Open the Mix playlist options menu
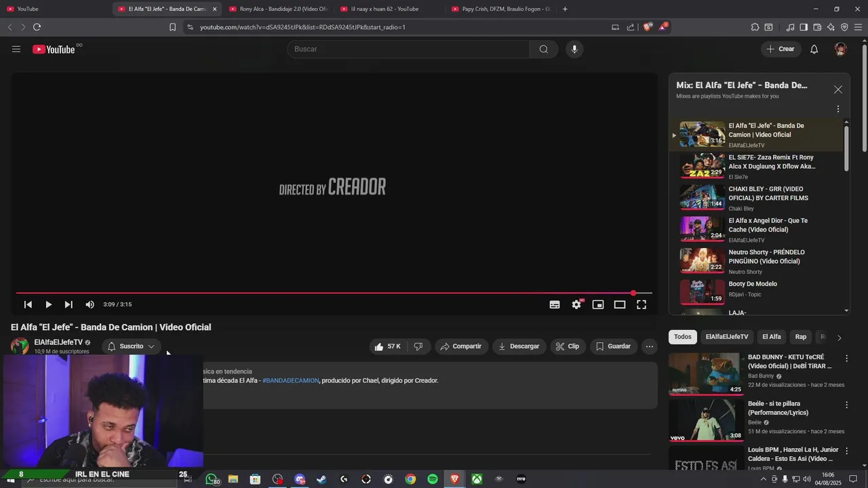 [x=838, y=109]
